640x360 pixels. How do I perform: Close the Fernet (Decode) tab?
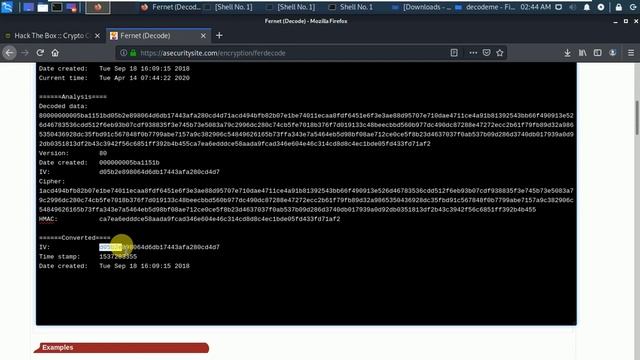(203, 36)
